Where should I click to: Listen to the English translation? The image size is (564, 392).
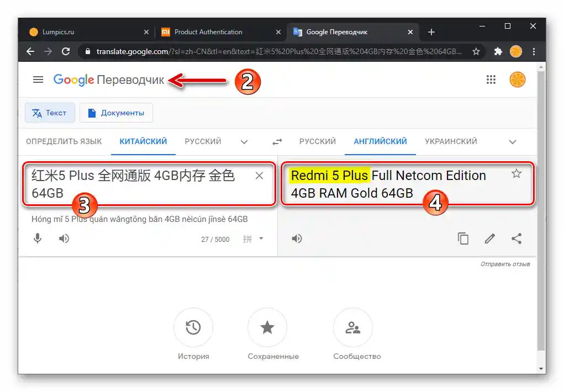tap(297, 239)
